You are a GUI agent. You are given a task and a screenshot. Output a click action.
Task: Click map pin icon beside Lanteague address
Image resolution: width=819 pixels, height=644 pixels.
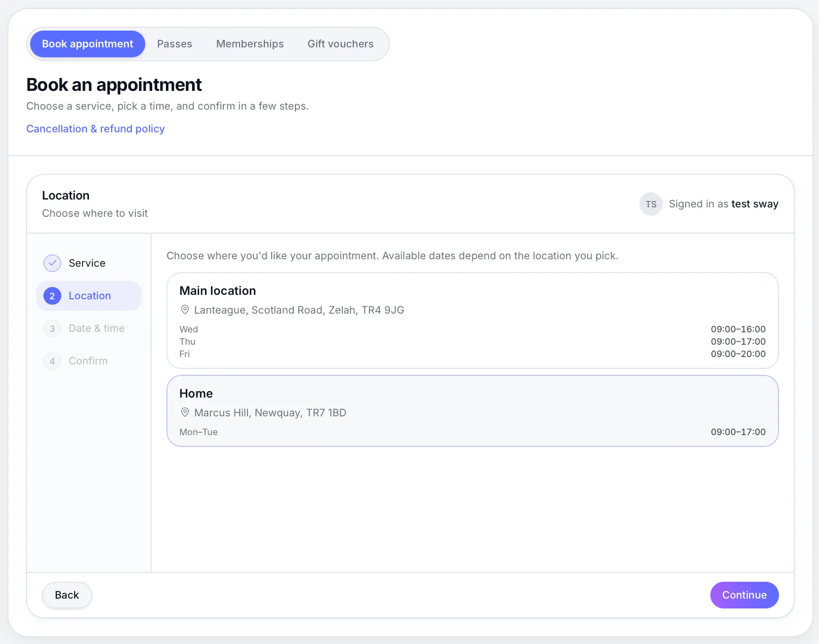pyautogui.click(x=185, y=310)
